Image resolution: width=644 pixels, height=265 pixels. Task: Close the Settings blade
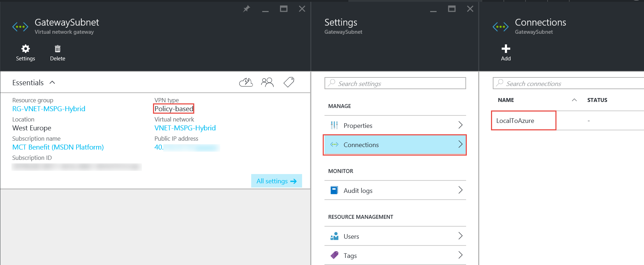pos(470,9)
